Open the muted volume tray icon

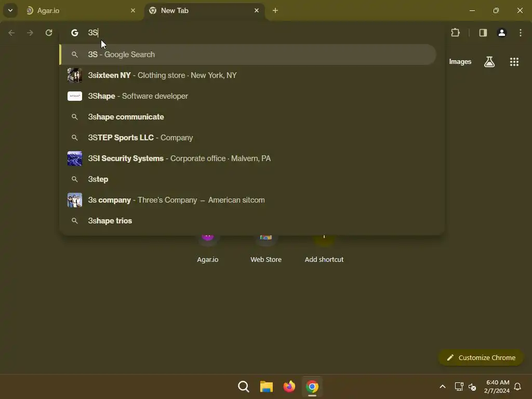[x=472, y=387]
